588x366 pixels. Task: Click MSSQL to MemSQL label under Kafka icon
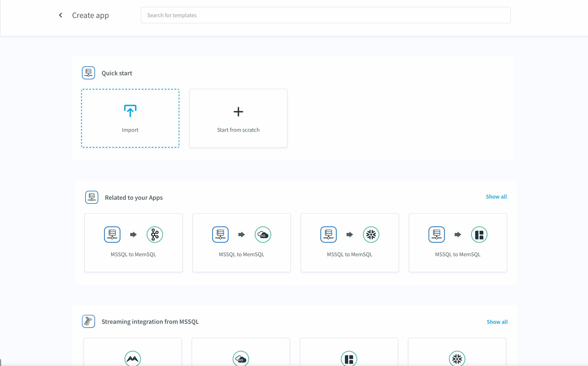[x=133, y=254]
